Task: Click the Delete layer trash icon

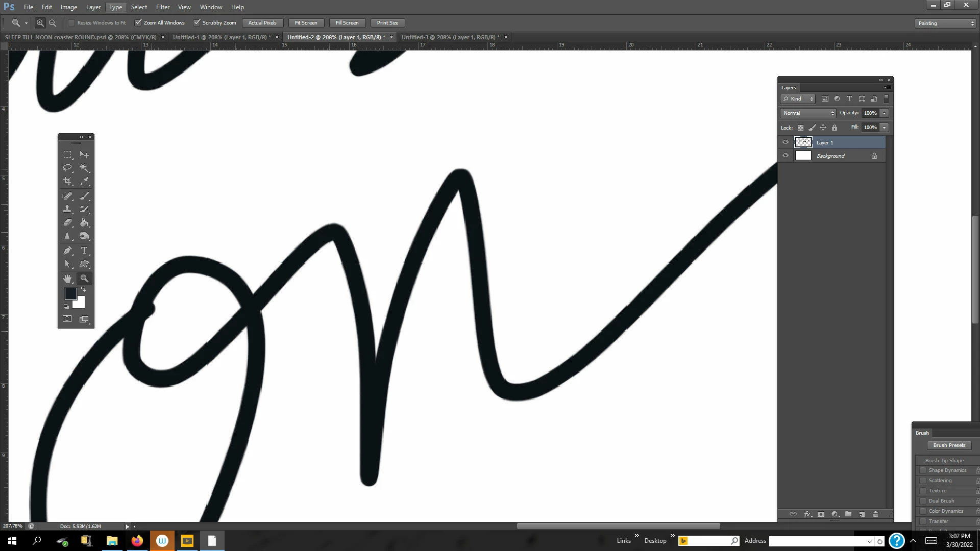Action: [875, 514]
